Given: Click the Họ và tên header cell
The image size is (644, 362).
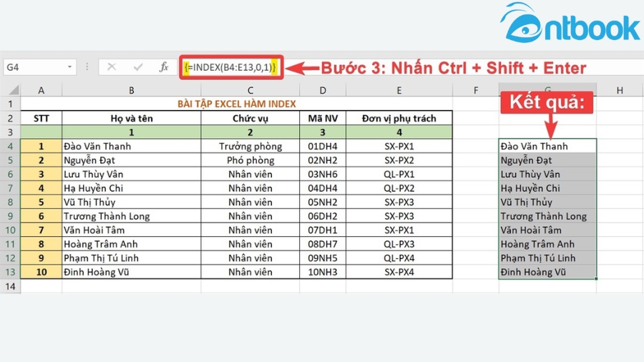Looking at the screenshot, I should [x=132, y=118].
